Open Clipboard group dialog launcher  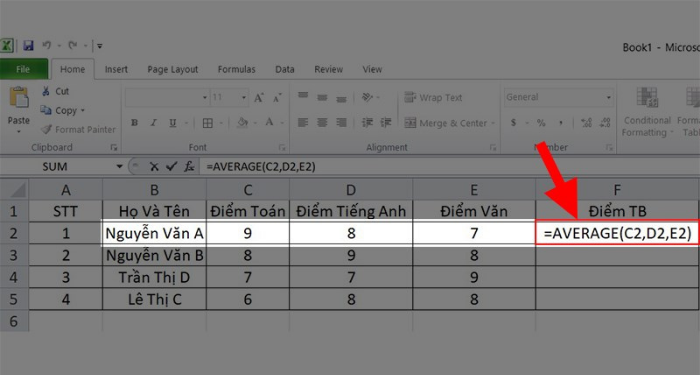(114, 147)
